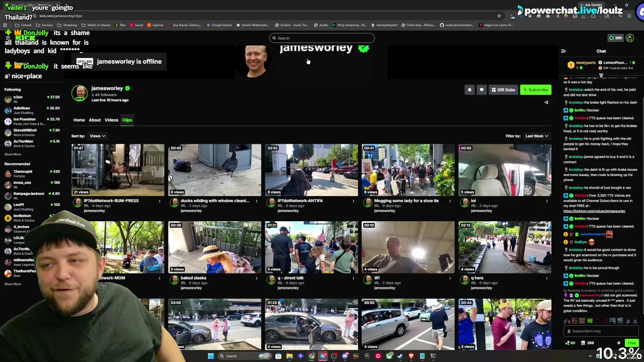Open the Filter by Last Week dropdown

coord(536,136)
